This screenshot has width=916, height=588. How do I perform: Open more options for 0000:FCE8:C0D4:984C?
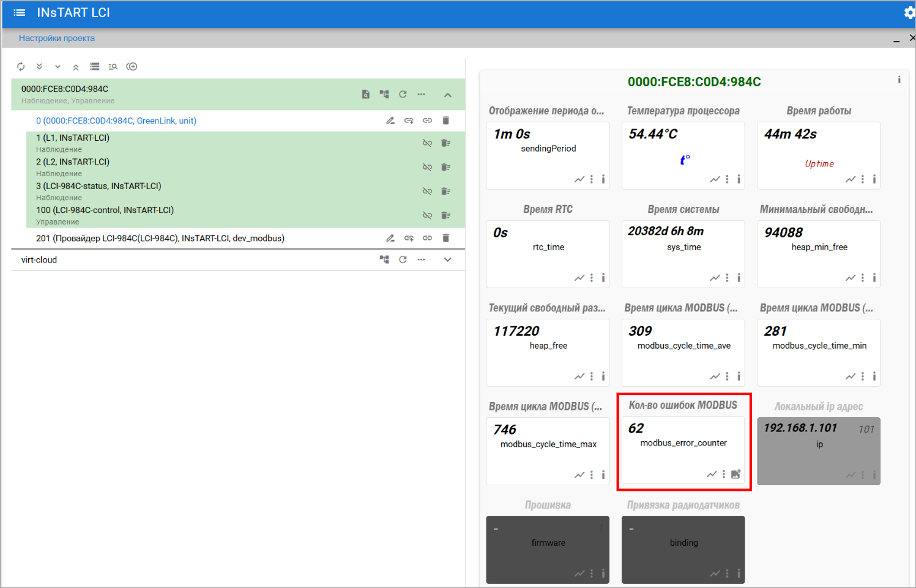(x=421, y=94)
